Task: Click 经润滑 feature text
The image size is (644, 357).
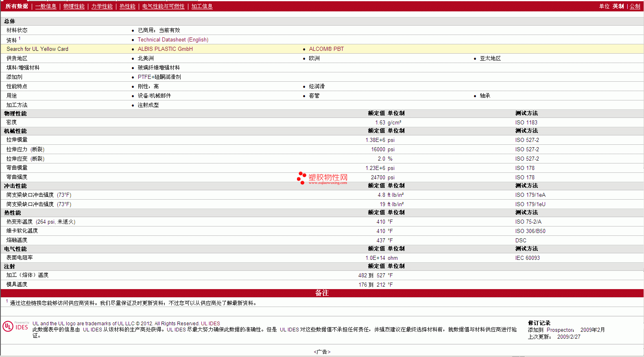Action: pyautogui.click(x=317, y=87)
